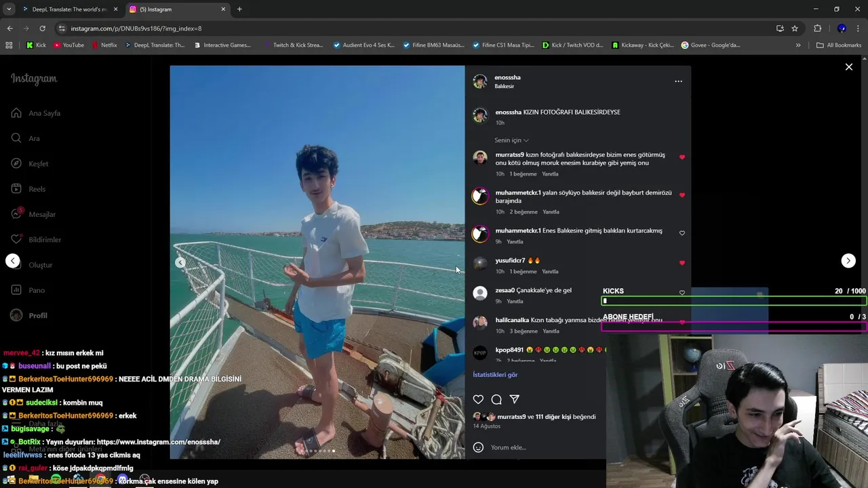Share the post with paper plane icon

(x=515, y=399)
